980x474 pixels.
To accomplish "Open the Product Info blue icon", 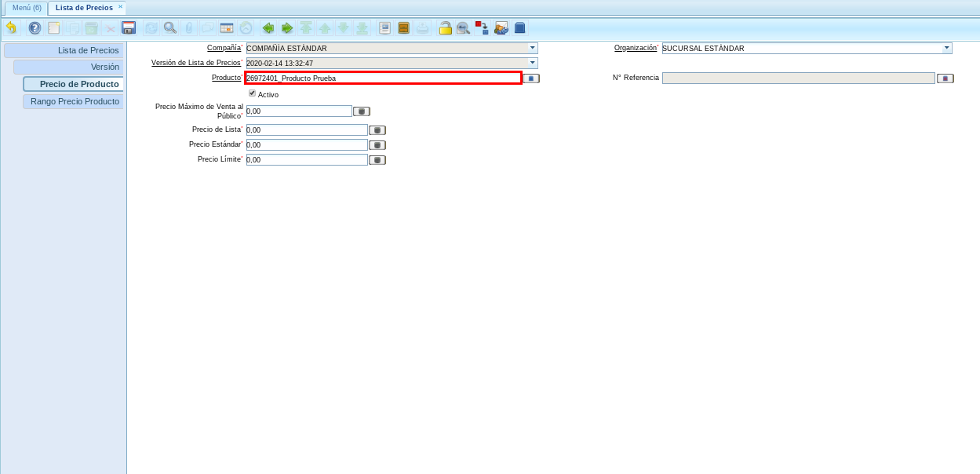I will 519,27.
